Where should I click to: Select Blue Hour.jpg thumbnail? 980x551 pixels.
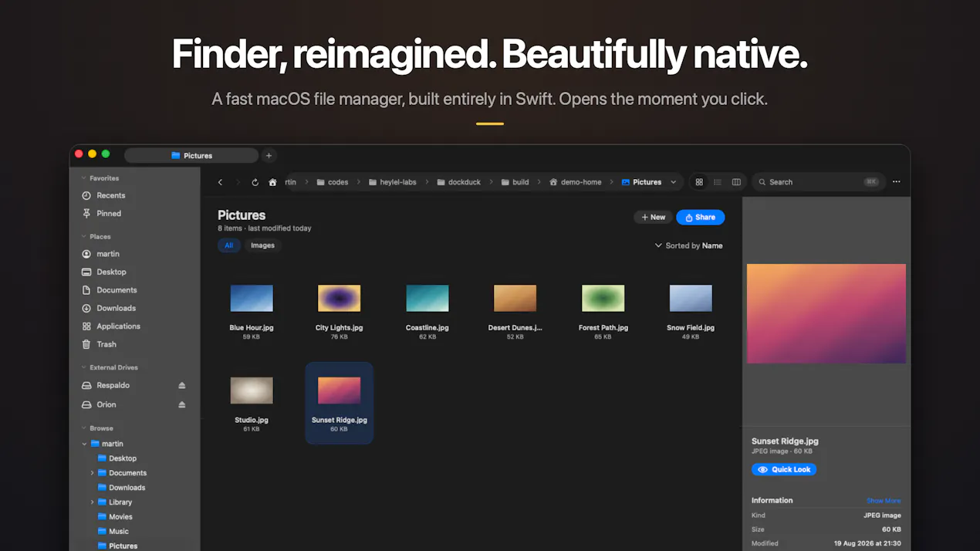[x=252, y=299]
